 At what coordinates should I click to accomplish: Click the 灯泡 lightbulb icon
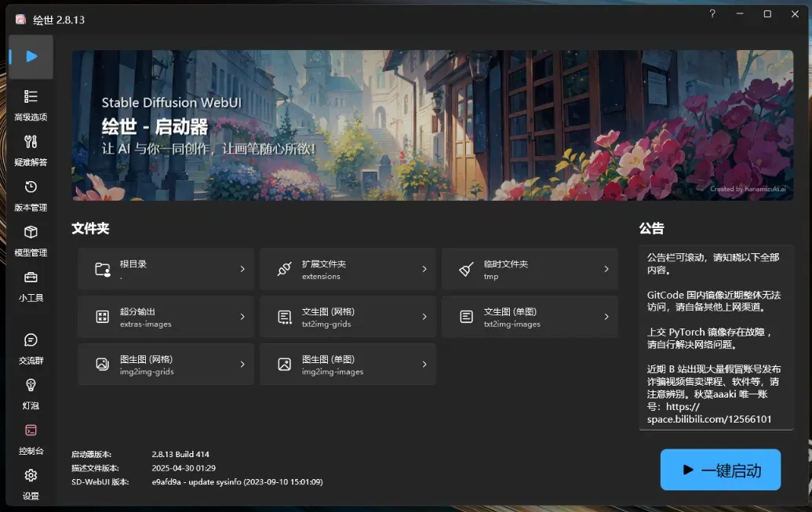point(31,386)
